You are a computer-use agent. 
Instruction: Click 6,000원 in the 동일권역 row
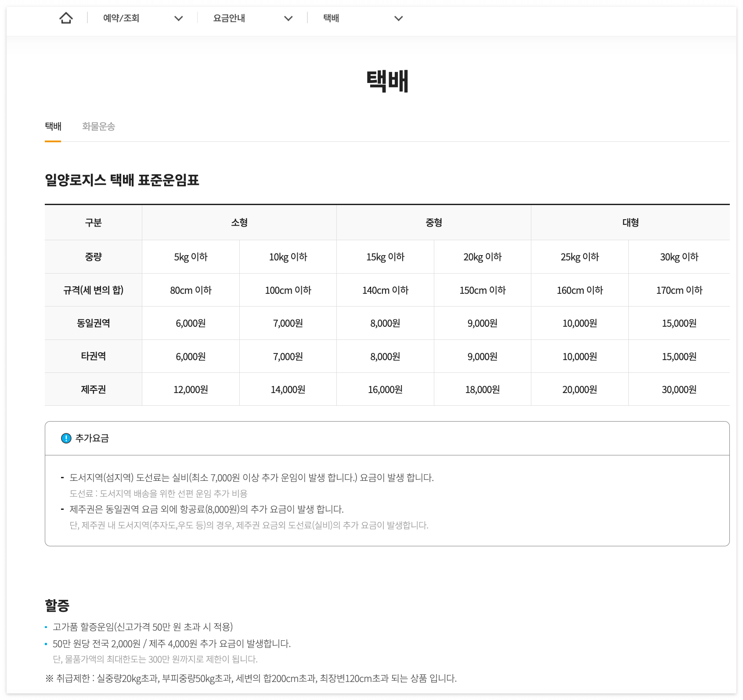pos(191,323)
